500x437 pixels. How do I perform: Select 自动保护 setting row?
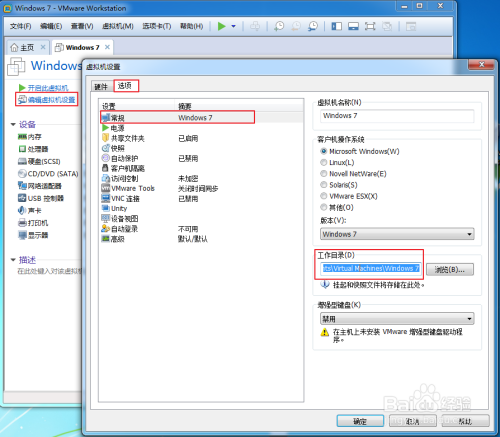[x=202, y=158]
